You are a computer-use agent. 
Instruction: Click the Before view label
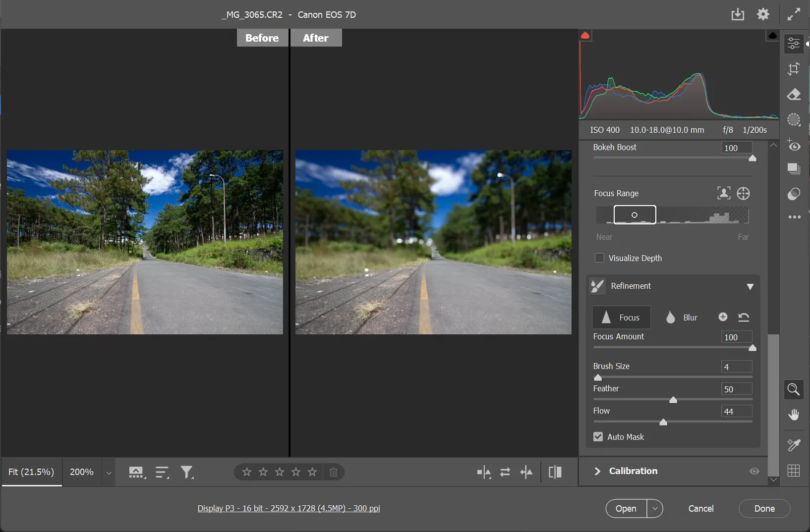pyautogui.click(x=262, y=38)
